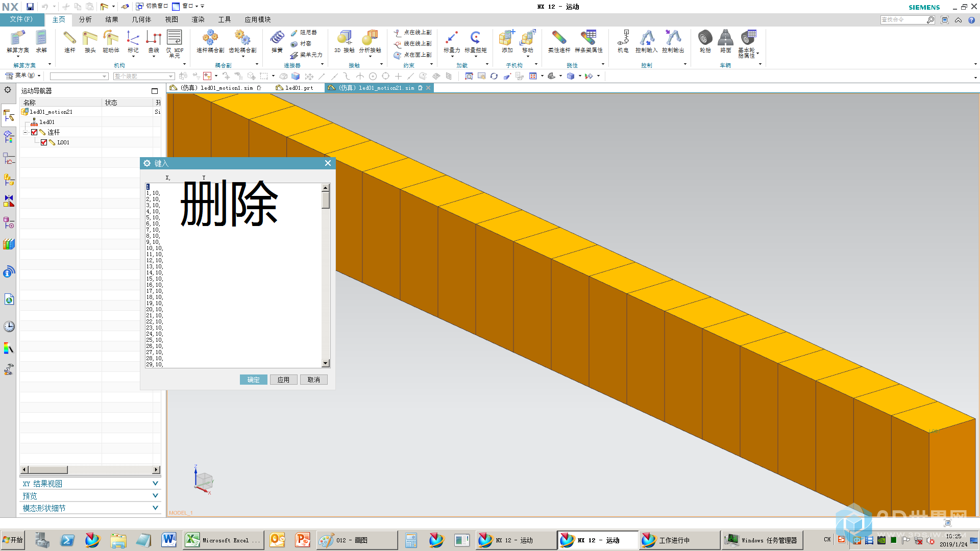This screenshot has height=551, width=980.
Task: Collapse the 连杆 tree node
Action: 25,132
